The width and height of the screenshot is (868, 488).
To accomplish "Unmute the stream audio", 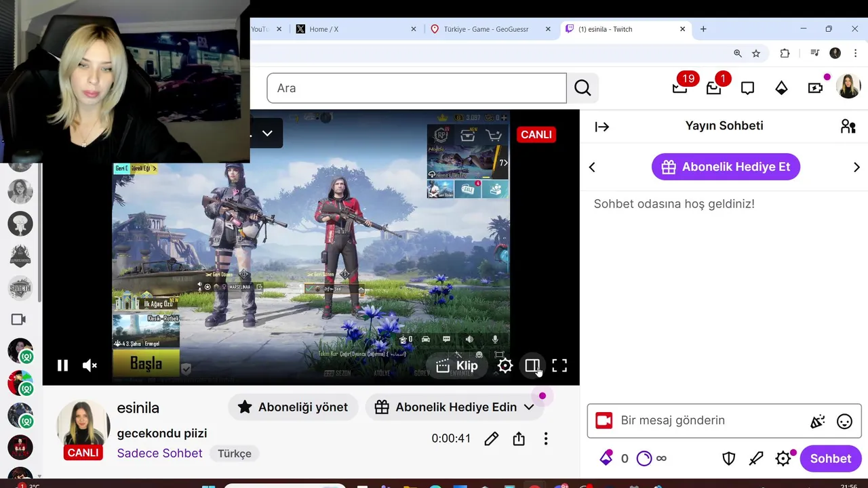I will pyautogui.click(x=90, y=366).
